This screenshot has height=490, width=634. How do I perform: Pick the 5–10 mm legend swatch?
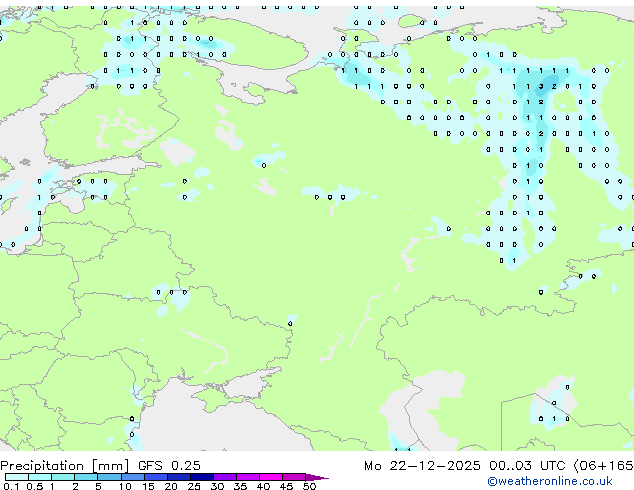point(109,477)
